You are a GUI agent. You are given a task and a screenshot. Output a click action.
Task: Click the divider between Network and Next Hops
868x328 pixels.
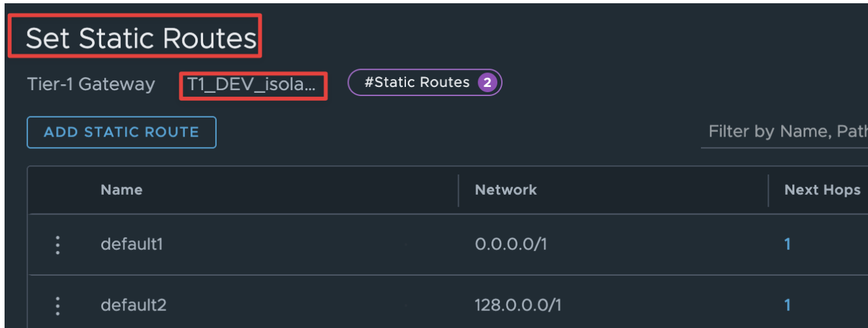[x=769, y=190]
